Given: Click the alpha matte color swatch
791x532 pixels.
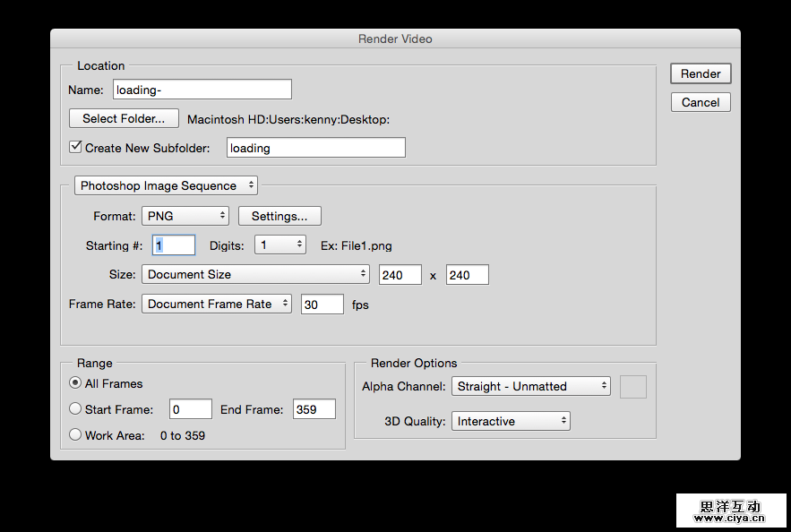Looking at the screenshot, I should (633, 386).
